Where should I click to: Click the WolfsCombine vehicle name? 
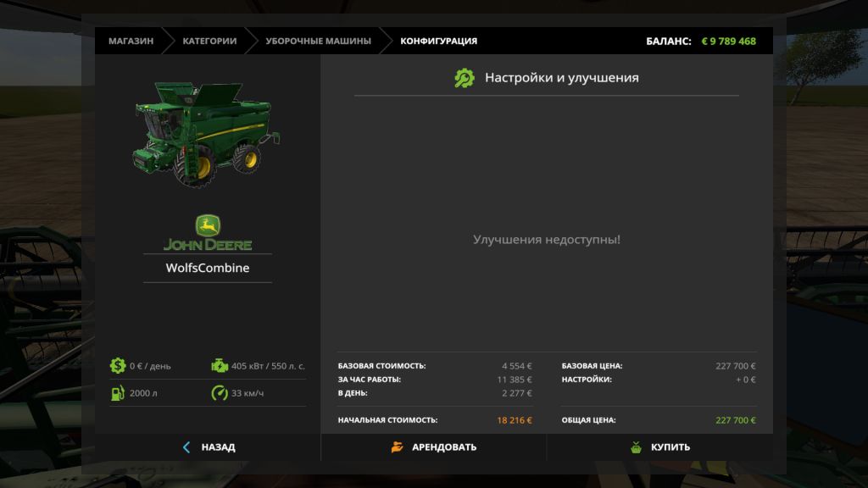[x=208, y=268]
